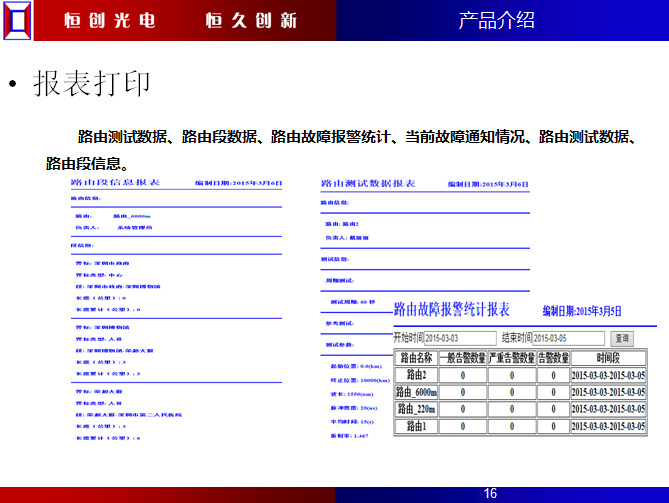This screenshot has height=503, width=669.
Task: Click the blue square company logo icon
Action: pyautogui.click(x=17, y=20)
